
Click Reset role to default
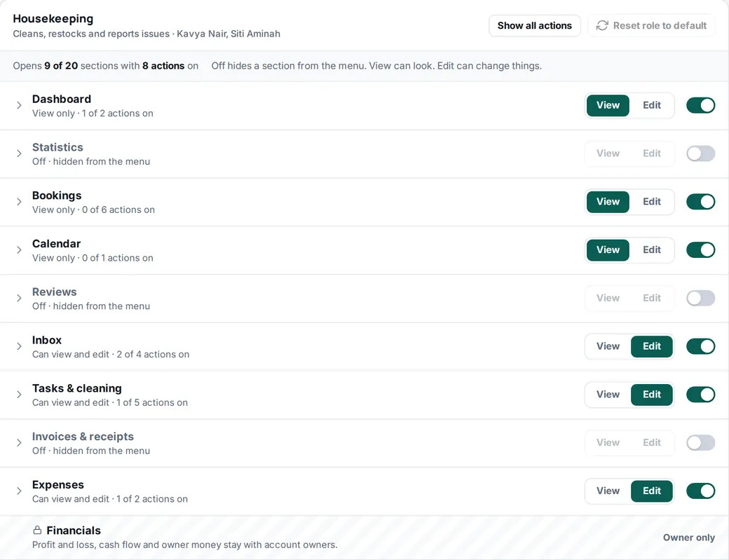point(651,25)
